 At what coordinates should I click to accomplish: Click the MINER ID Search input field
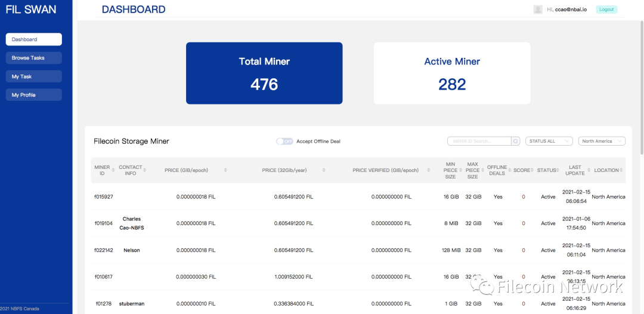[x=479, y=141]
